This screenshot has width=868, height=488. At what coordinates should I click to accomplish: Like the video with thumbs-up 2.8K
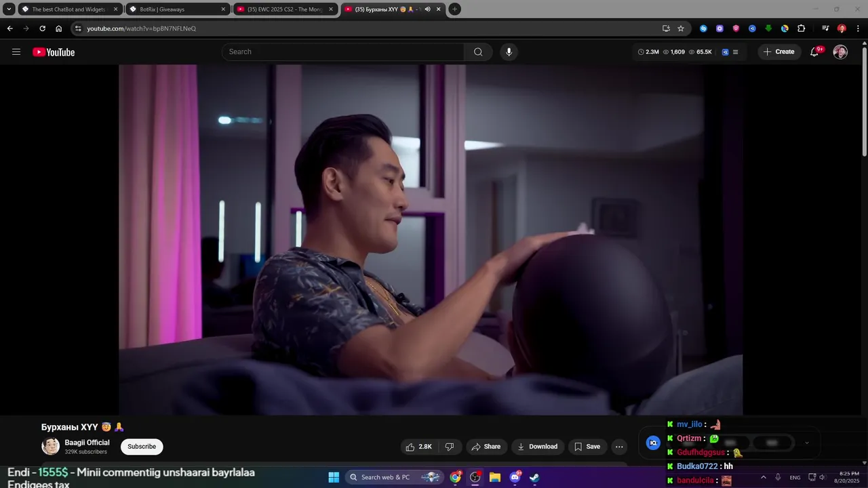[418, 447]
